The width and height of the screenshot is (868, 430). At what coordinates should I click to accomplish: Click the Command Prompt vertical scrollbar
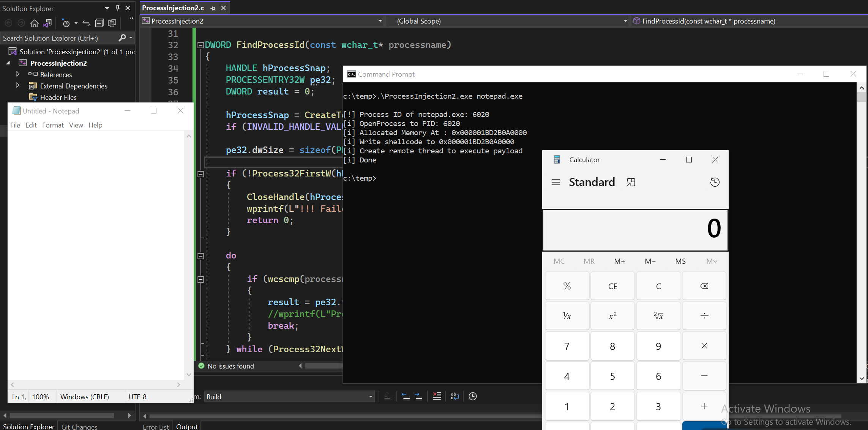pos(862,228)
